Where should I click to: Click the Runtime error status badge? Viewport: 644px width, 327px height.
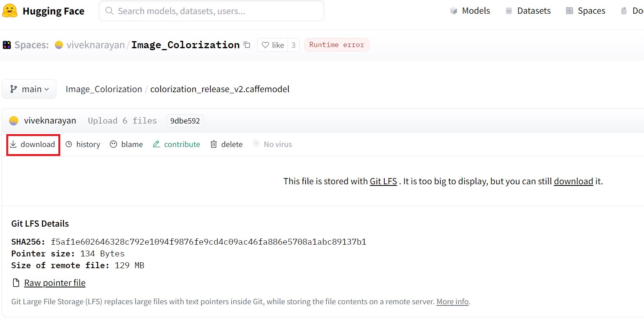pyautogui.click(x=337, y=45)
